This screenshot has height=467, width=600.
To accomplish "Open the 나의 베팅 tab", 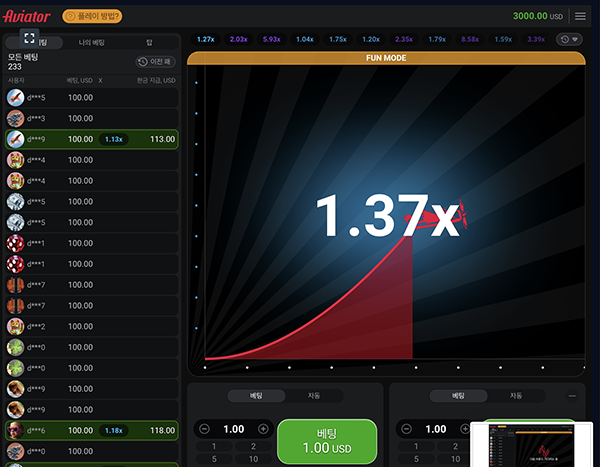I will click(x=91, y=43).
